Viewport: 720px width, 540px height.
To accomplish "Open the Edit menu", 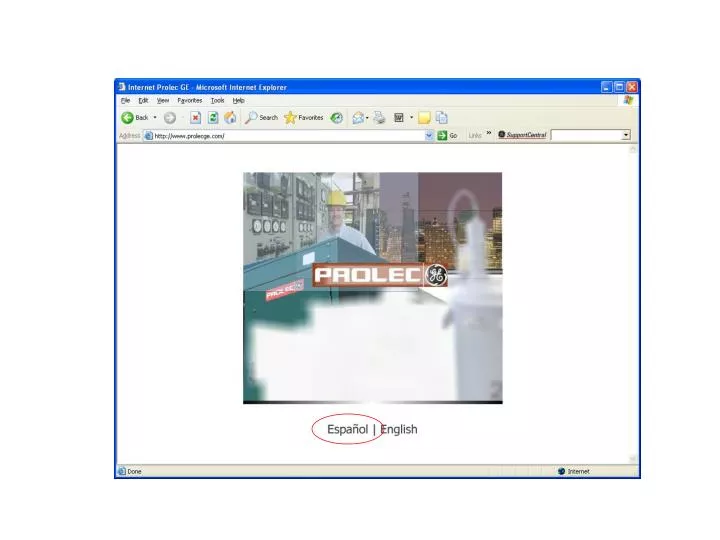I will click(x=143, y=100).
